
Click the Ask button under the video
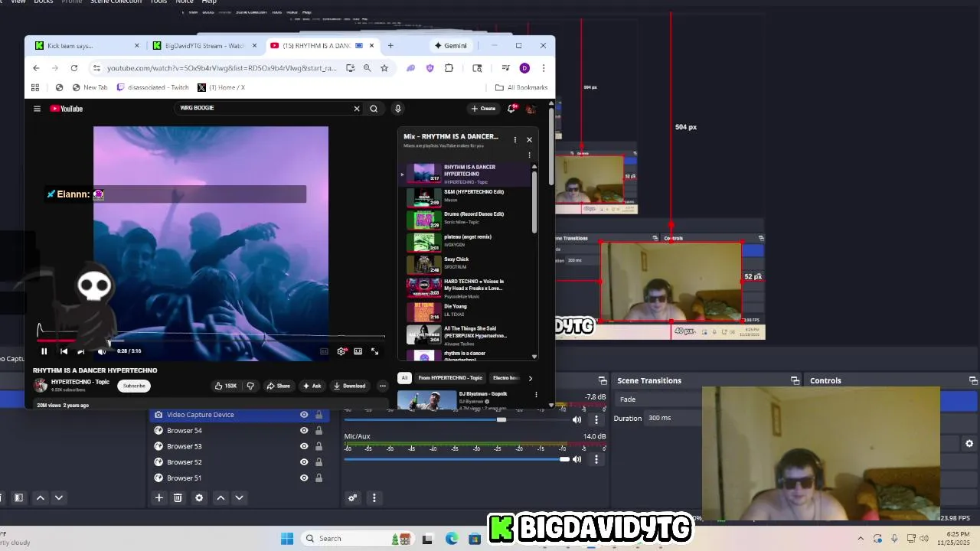coord(312,386)
